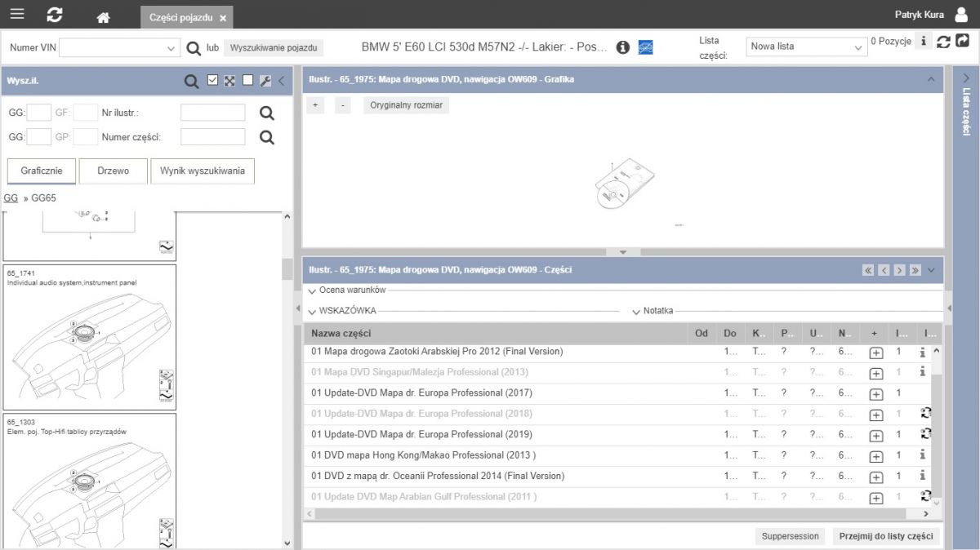Refresh the parts list with the sync icon
The height and width of the screenshot is (550, 980).
point(943,41)
